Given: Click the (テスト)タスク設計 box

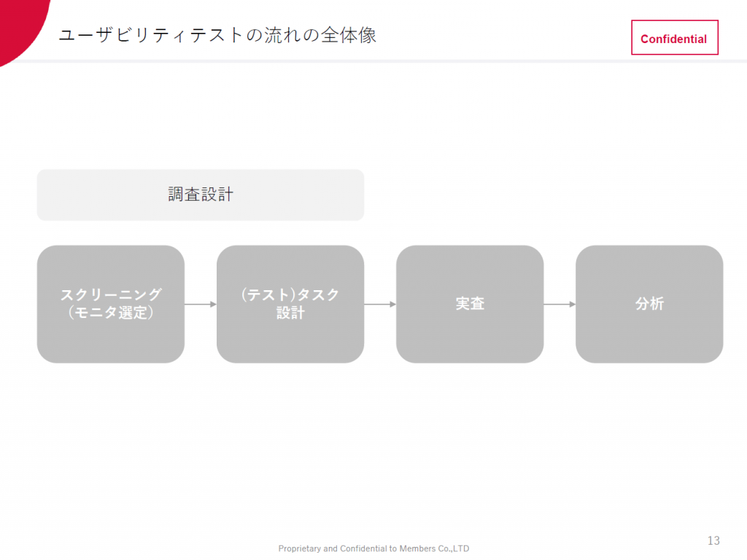Looking at the screenshot, I should [290, 304].
